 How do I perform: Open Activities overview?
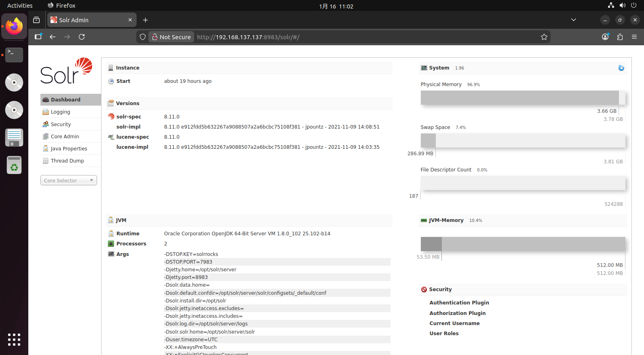pos(20,6)
